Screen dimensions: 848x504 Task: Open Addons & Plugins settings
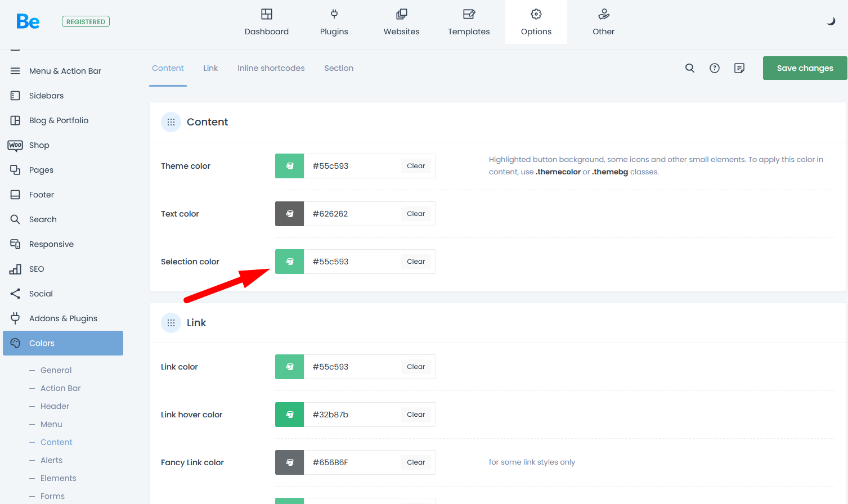coord(63,318)
